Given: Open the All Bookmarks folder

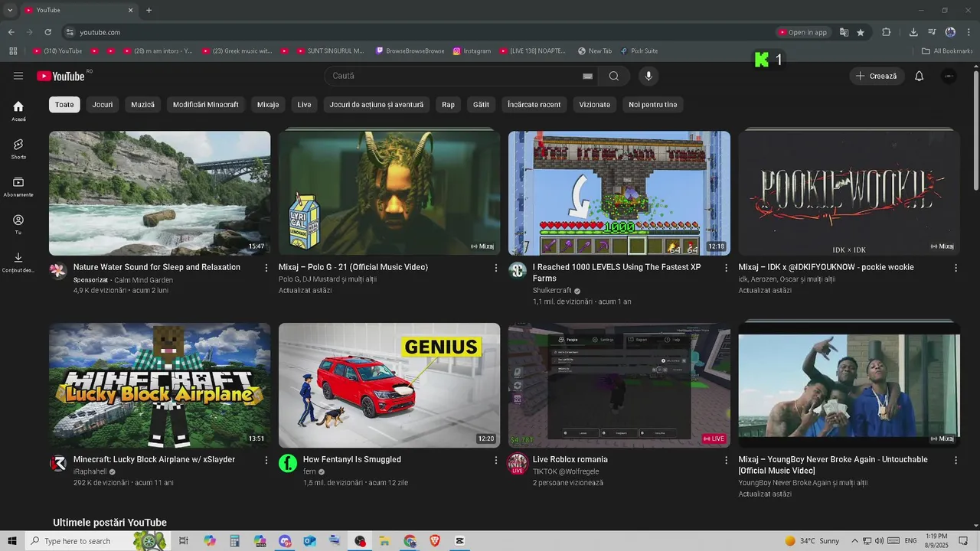Looking at the screenshot, I should [x=947, y=51].
